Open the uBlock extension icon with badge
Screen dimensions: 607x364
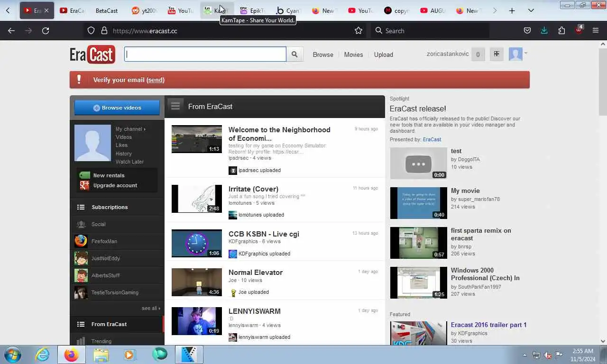579,30
